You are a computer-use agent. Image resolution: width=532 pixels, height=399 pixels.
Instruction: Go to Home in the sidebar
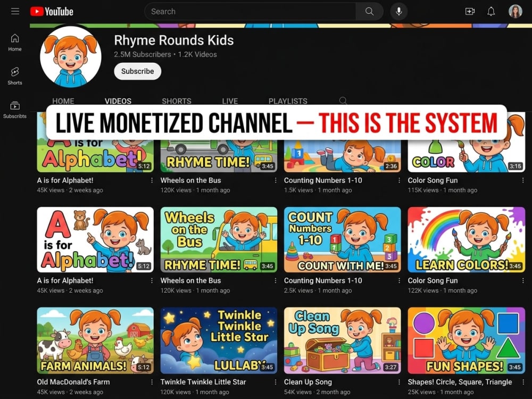pyautogui.click(x=15, y=43)
